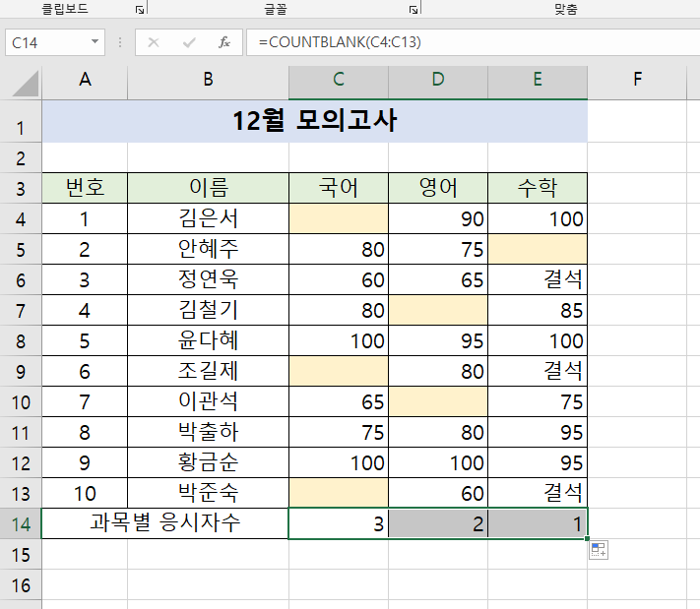The width and height of the screenshot is (700, 609).
Task: Select the name cell 윤다혜
Action: pyautogui.click(x=208, y=340)
